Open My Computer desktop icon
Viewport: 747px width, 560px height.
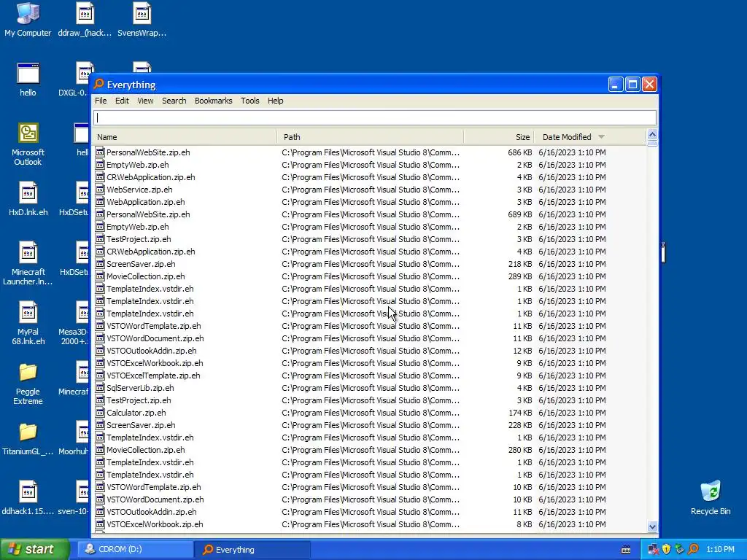[28, 20]
